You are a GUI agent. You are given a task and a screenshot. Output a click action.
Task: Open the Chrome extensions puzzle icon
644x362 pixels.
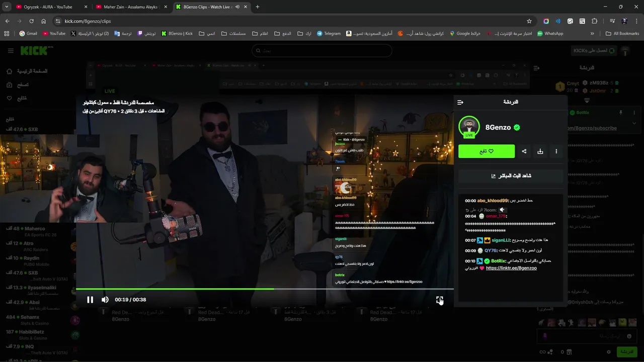[594, 21]
